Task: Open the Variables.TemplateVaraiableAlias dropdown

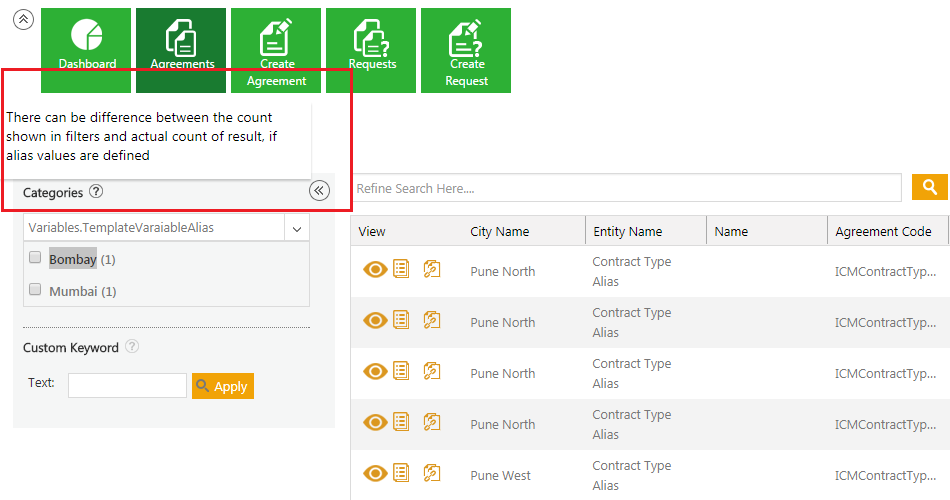Action: [x=297, y=228]
